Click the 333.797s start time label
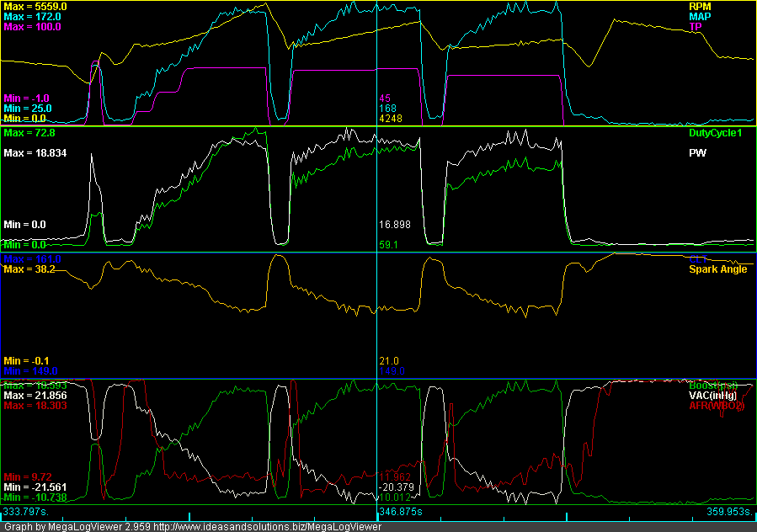 click(x=25, y=511)
